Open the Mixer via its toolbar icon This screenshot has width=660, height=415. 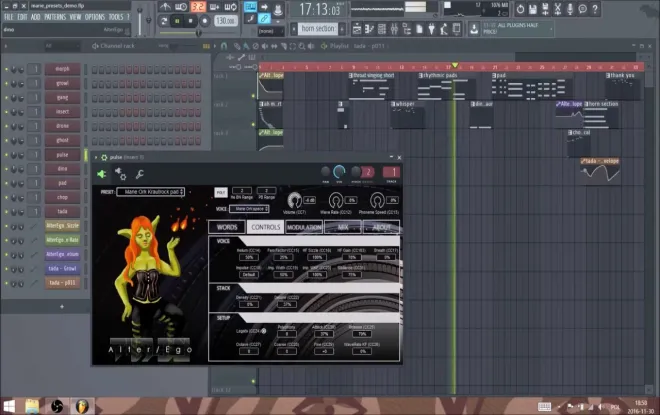tap(394, 29)
